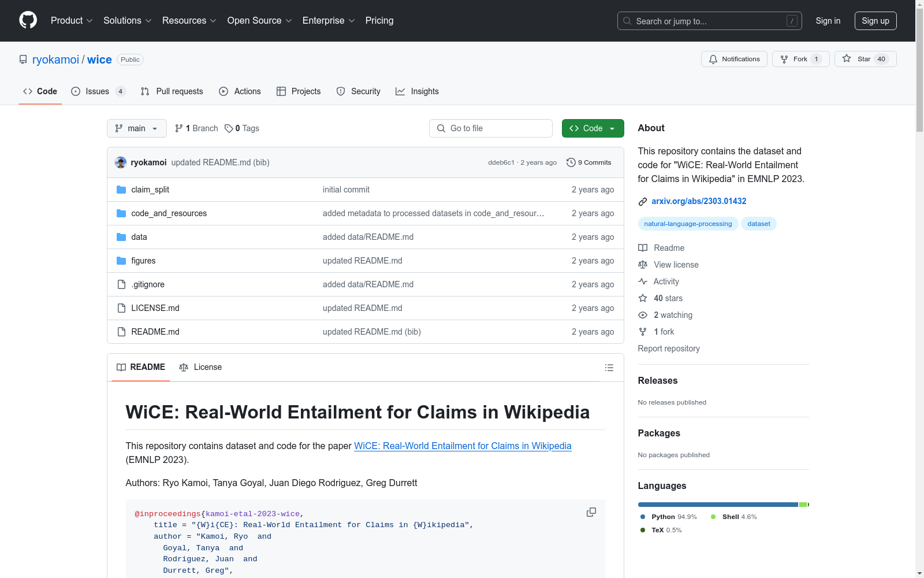Click the ryokamoi user avatar
Image resolution: width=924 pixels, height=578 pixels.
(121, 162)
